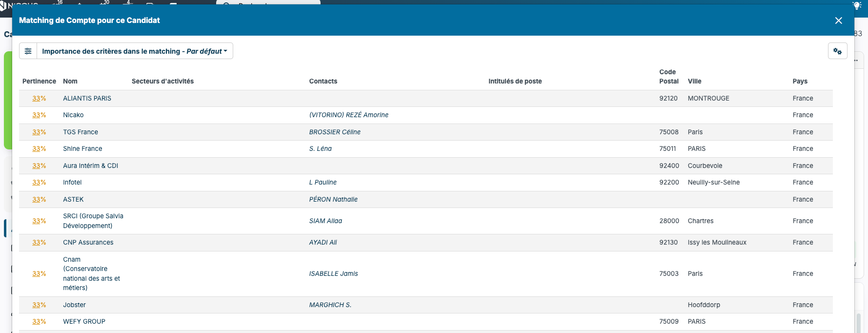Click the Issy les Moulineaux city cell

click(x=717, y=242)
